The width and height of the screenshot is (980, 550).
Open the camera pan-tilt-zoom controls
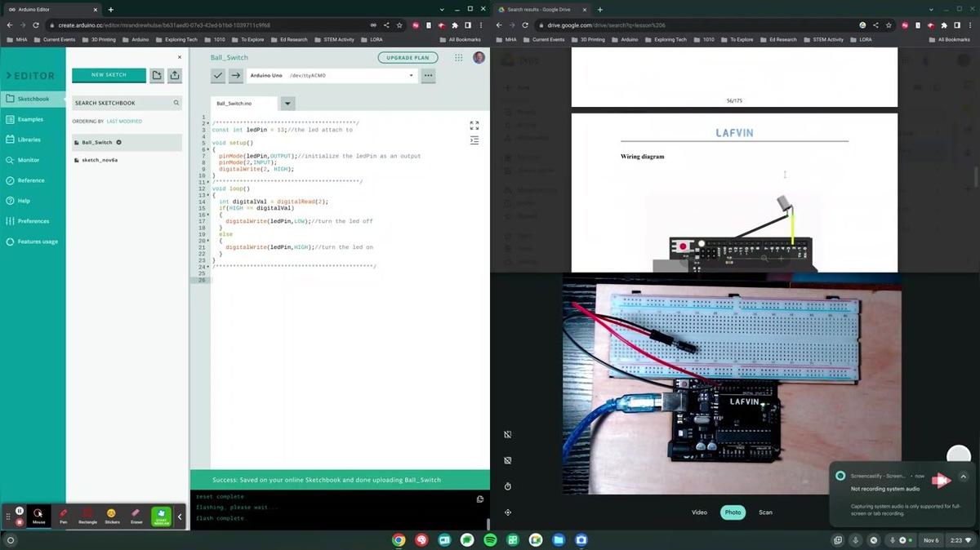507,512
